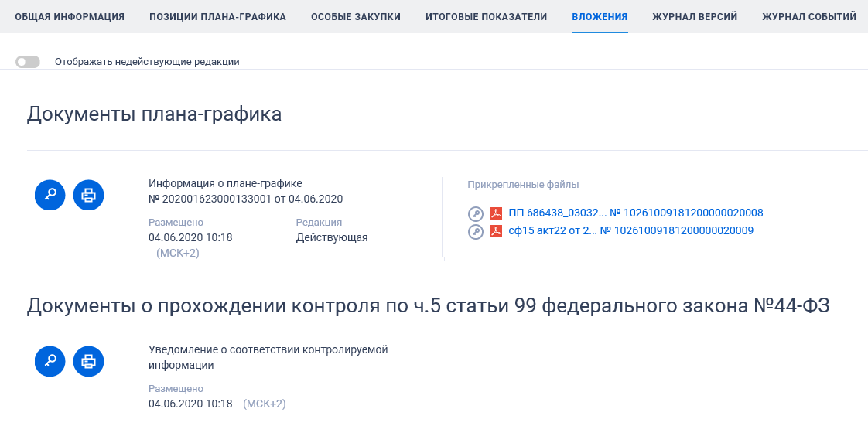Print the Уведомление о соответствии document

coord(88,361)
